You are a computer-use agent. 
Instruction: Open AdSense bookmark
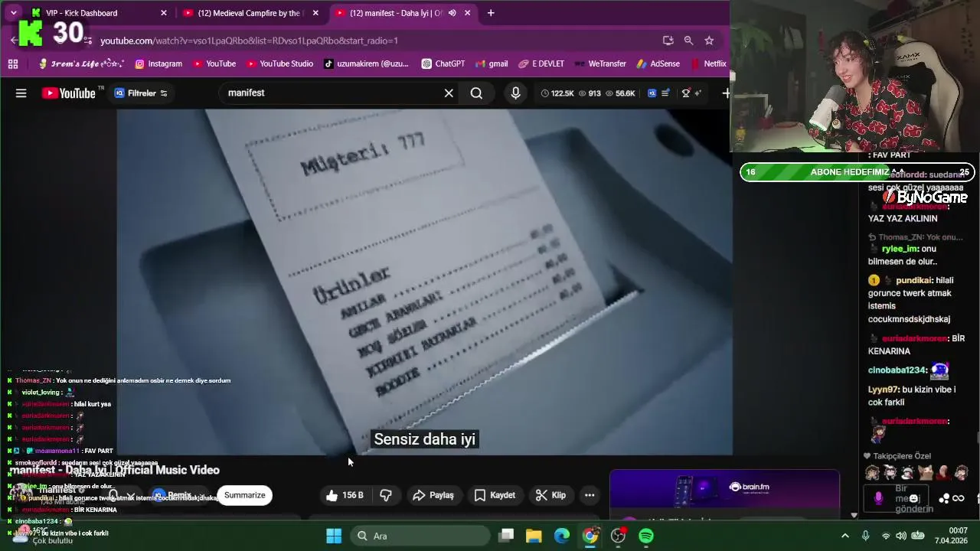(658, 64)
